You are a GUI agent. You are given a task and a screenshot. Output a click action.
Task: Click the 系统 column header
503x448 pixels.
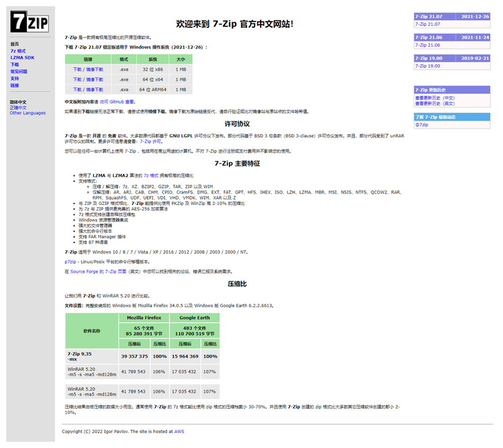153,60
